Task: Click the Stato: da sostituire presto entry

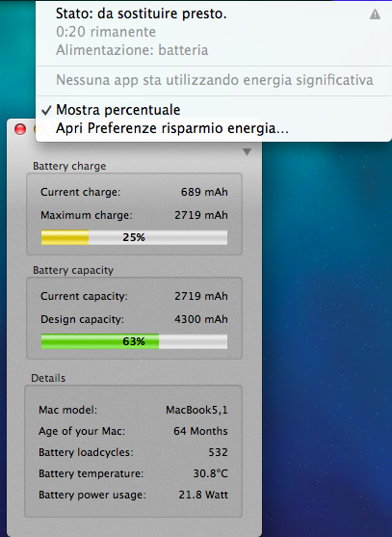Action: click(142, 13)
